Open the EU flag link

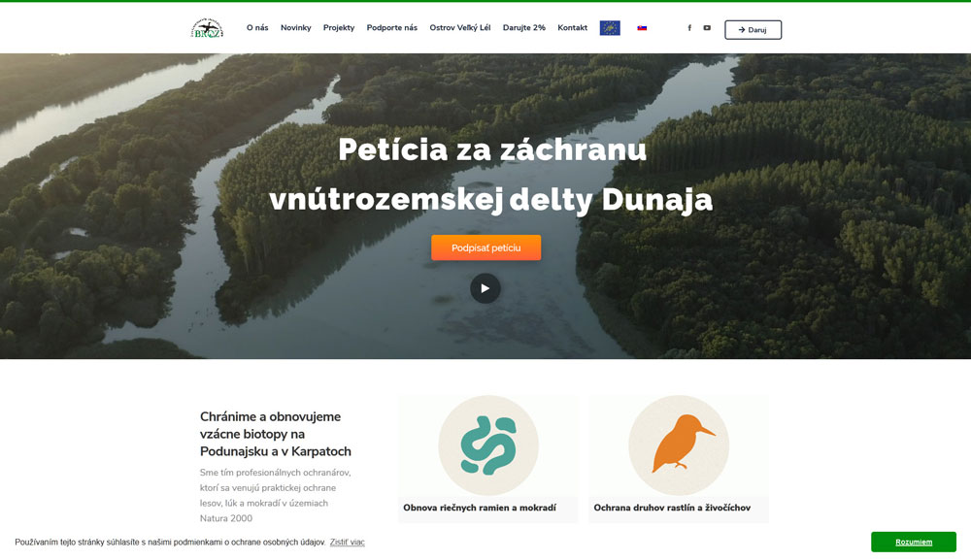tap(610, 28)
